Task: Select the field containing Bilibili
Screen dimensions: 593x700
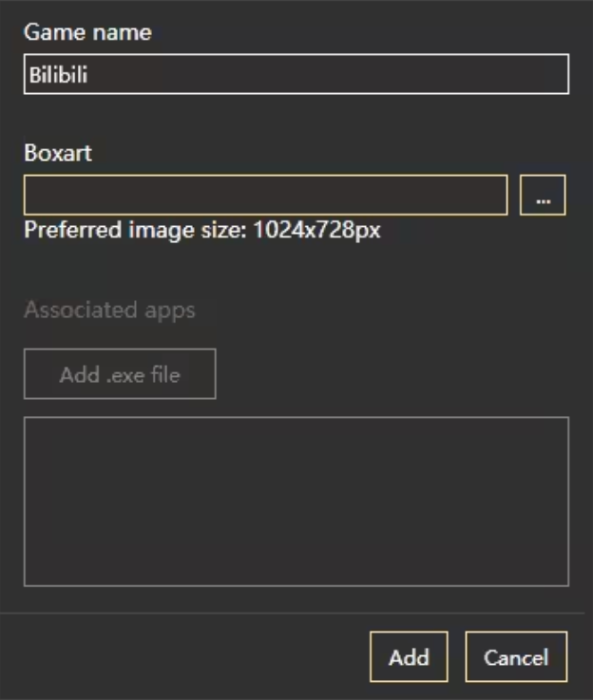Action: pyautogui.click(x=296, y=75)
